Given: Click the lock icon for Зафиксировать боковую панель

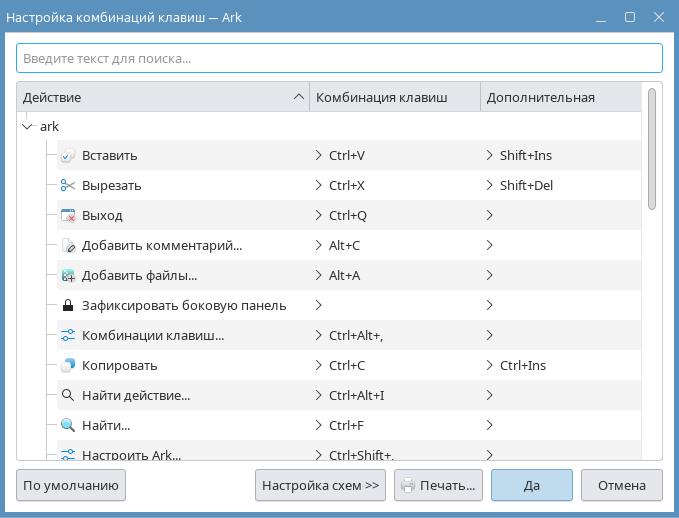Looking at the screenshot, I should [68, 305].
